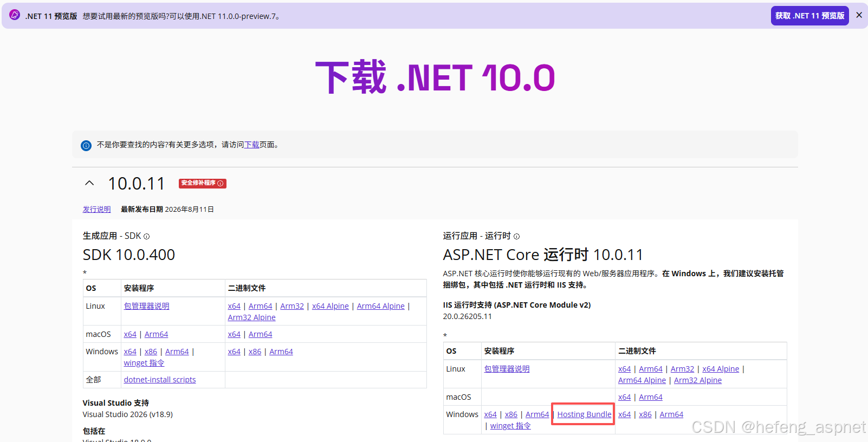The image size is (868, 442).
Task: Collapse the 10.0.11 version section
Action: 89,183
